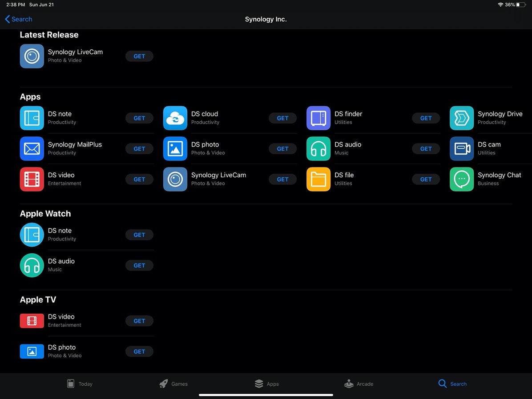
Task: Get DS video for Apple TV
Action: pyautogui.click(x=139, y=321)
